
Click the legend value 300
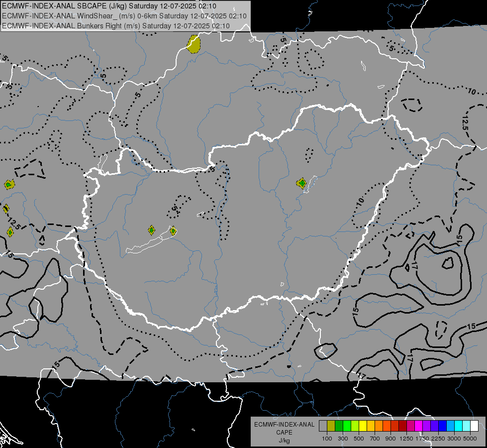[343, 439]
